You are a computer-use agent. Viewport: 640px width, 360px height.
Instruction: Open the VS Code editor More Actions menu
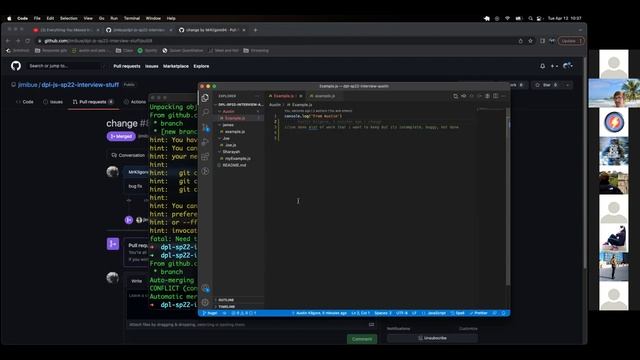[503, 96]
